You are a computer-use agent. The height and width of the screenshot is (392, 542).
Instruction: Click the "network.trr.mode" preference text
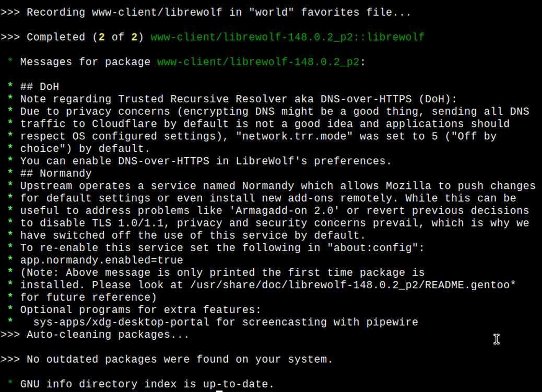tap(294, 136)
